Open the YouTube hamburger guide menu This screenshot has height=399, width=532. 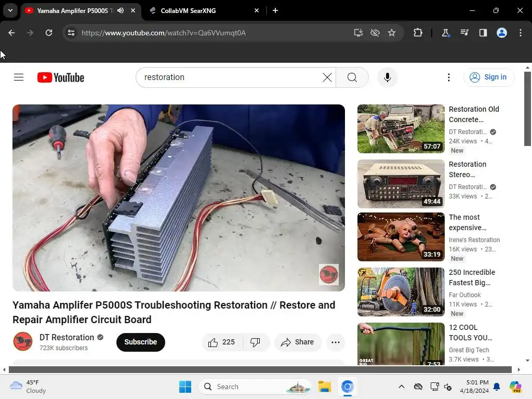pyautogui.click(x=19, y=77)
